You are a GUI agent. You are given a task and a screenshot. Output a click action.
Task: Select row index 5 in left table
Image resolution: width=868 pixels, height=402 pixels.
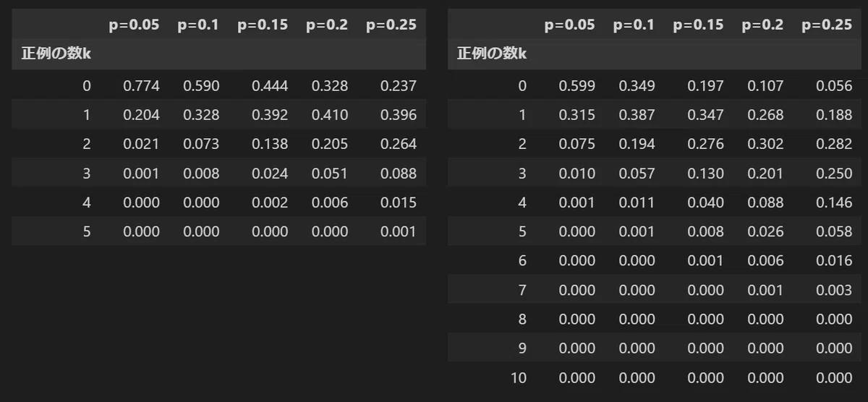(x=87, y=232)
